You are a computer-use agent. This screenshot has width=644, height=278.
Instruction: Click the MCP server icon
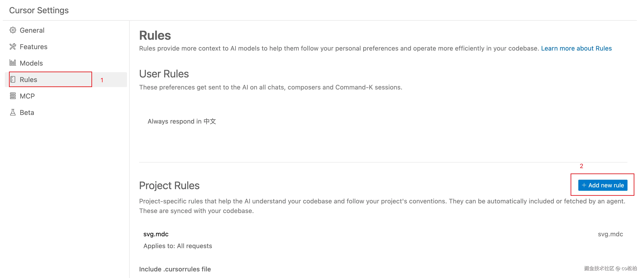13,96
